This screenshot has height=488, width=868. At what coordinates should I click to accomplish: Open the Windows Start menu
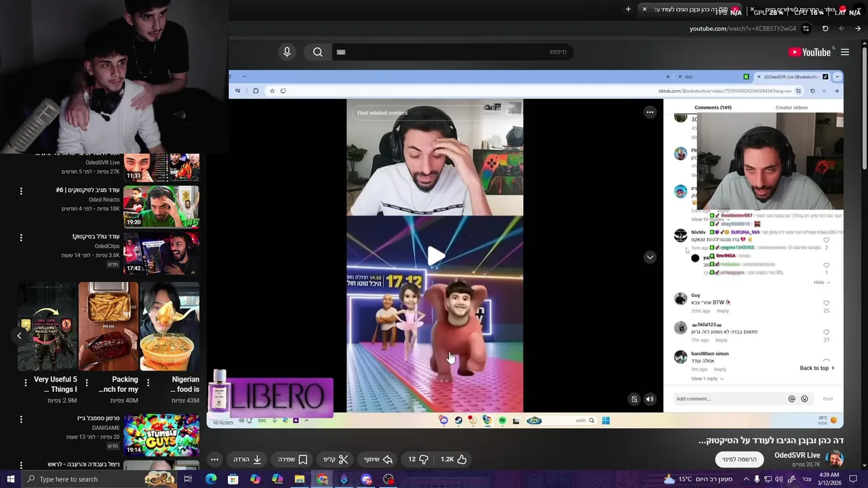(10, 479)
